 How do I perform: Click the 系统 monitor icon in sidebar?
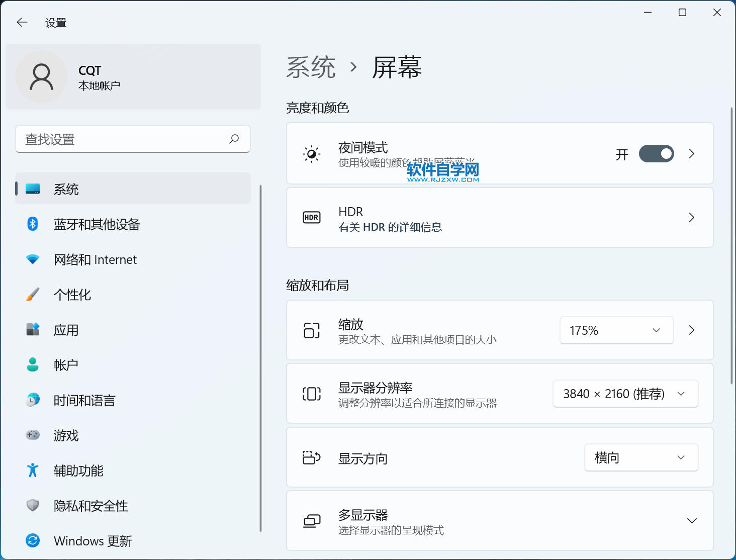[x=33, y=189]
